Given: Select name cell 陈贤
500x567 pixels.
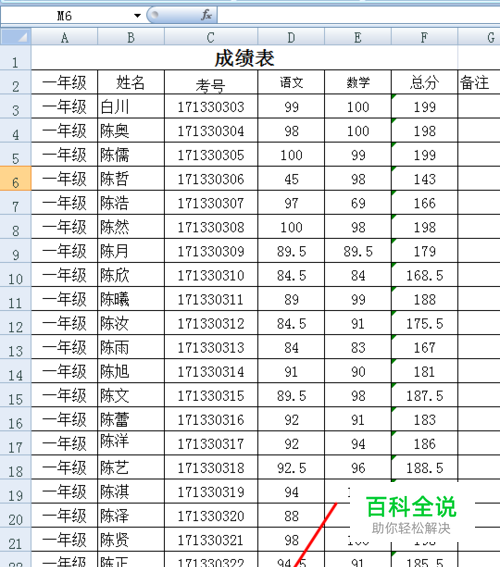Looking at the screenshot, I should (131, 540).
